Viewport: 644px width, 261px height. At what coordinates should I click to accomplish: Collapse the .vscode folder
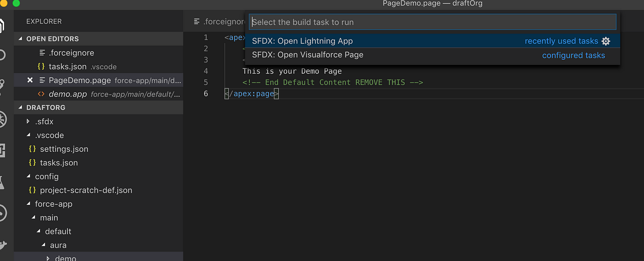29,136
